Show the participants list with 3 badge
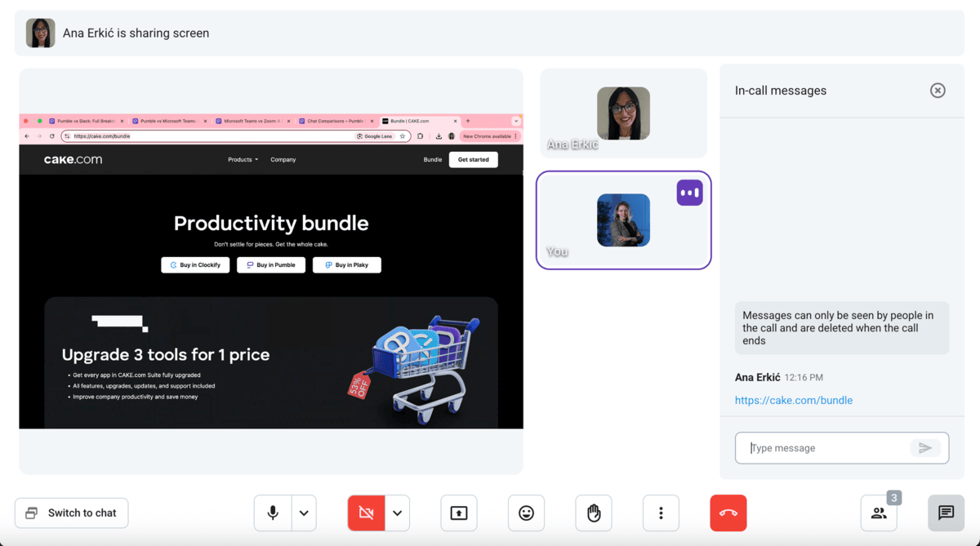Screen dimensions: 980x546 tap(879, 513)
